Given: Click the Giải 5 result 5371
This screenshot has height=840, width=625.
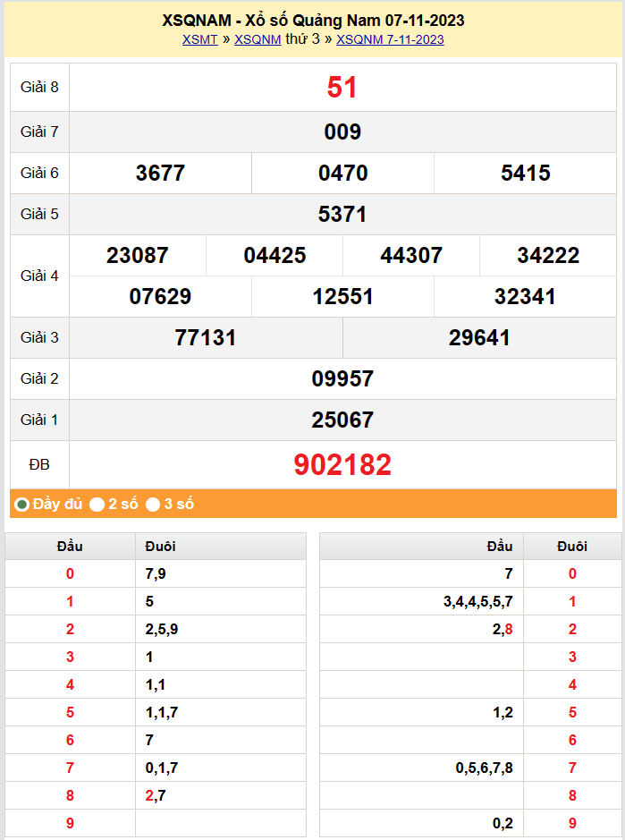Looking at the screenshot, I should click(x=342, y=215).
